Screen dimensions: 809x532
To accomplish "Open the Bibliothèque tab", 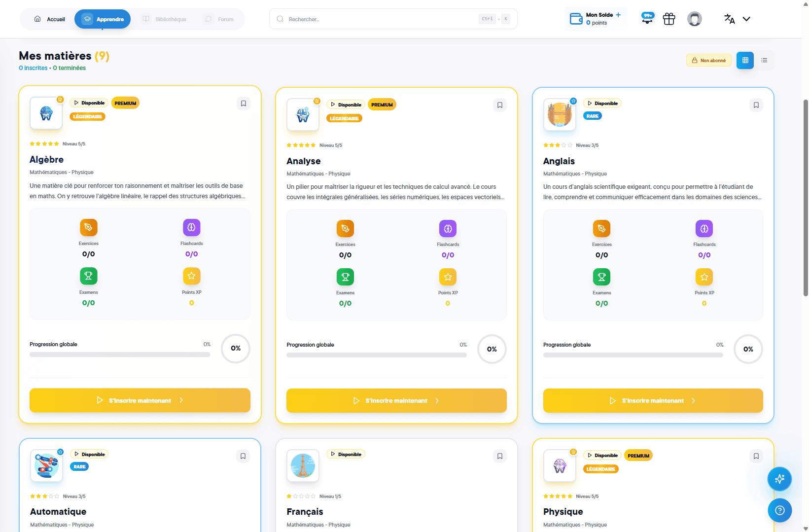I will pyautogui.click(x=164, y=19).
